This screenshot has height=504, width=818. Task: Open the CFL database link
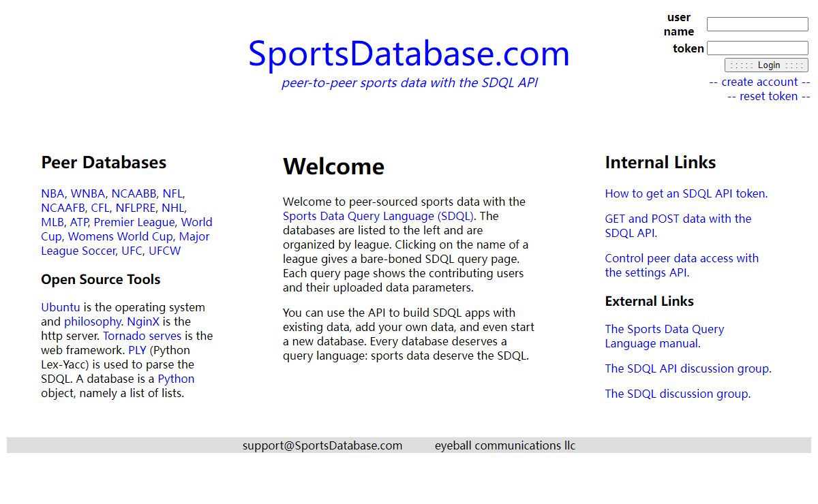[x=100, y=208]
